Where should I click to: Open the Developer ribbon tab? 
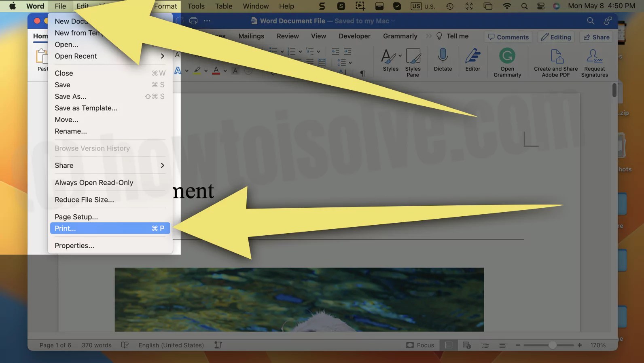354,36
